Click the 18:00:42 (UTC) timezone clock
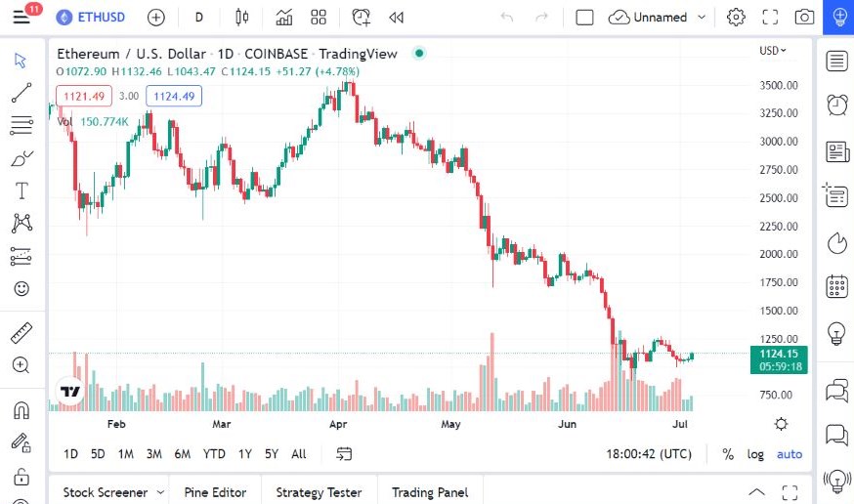Screen dimensions: 854x504 pyautogui.click(x=648, y=454)
